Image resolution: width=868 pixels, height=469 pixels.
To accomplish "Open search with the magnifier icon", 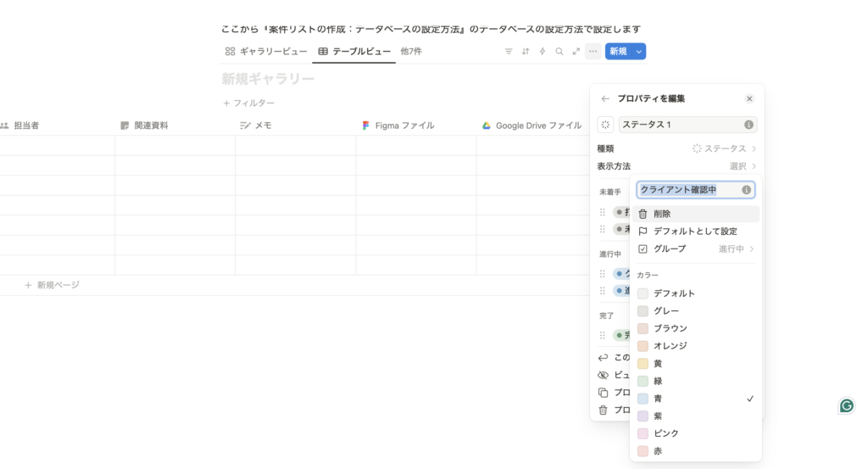I will (559, 52).
